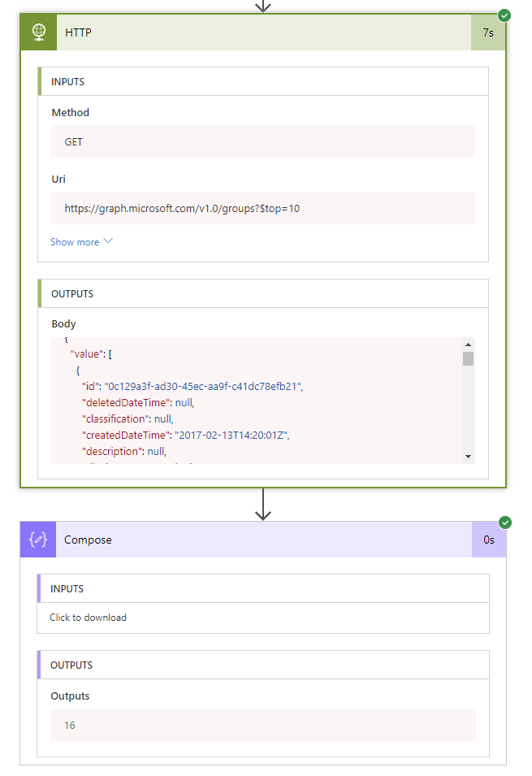Click the HTTP globe icon
The height and width of the screenshot is (776, 532).
[x=38, y=33]
